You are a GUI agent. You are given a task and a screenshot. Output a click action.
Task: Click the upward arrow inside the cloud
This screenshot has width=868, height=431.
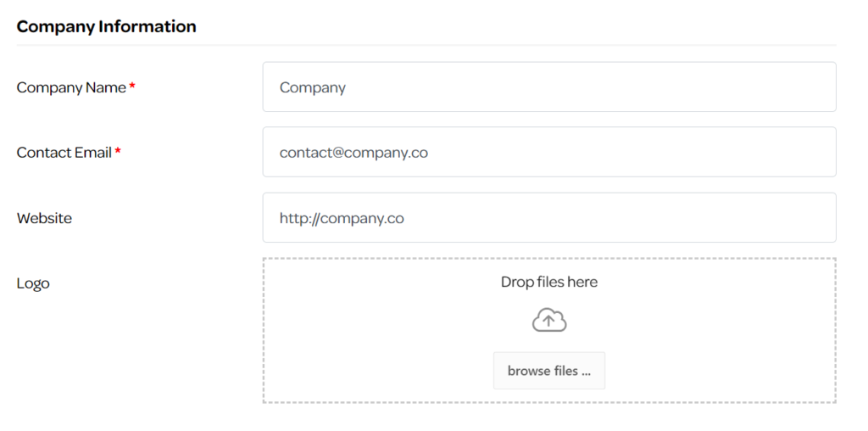[x=548, y=320]
